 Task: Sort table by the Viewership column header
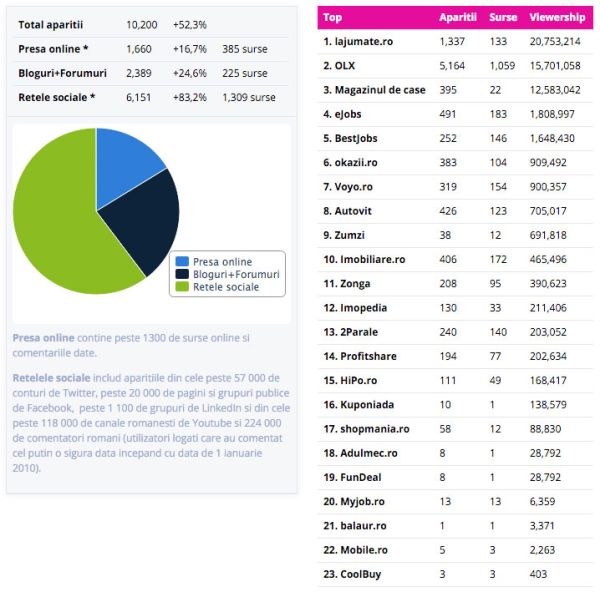pos(557,18)
